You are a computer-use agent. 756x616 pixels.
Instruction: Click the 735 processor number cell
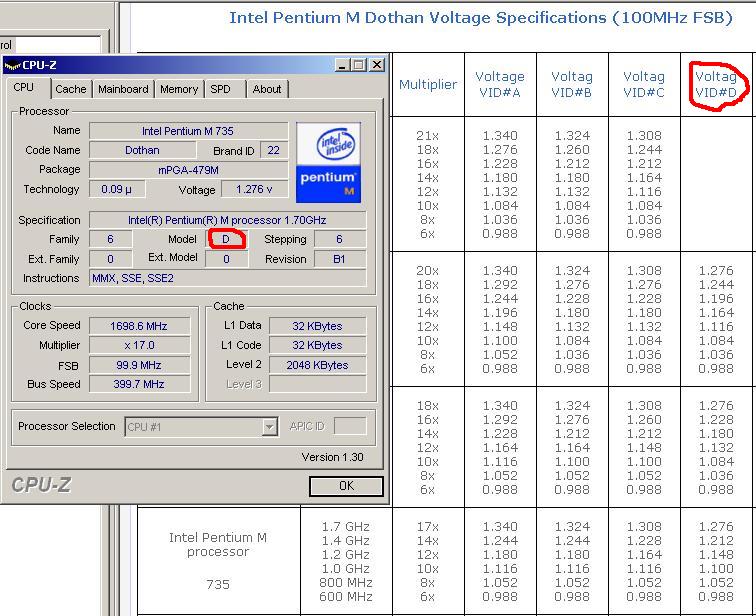218,585
